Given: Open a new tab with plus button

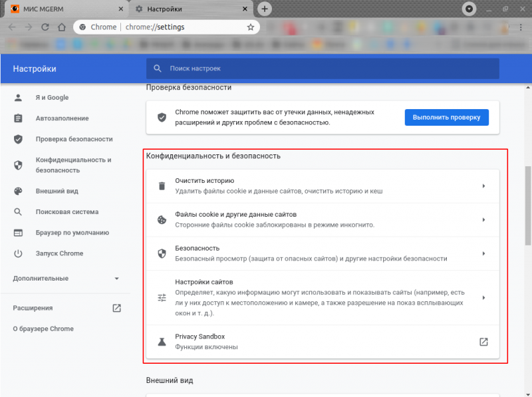Looking at the screenshot, I should point(265,9).
